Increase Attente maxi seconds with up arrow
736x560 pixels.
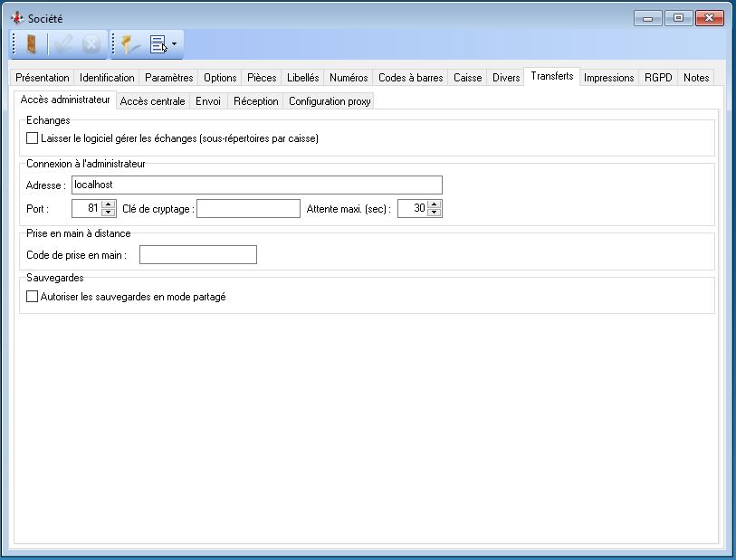(x=435, y=204)
